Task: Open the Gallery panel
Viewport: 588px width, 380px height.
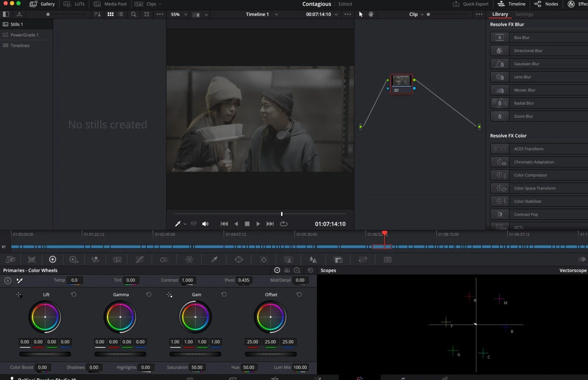Action: pos(42,4)
